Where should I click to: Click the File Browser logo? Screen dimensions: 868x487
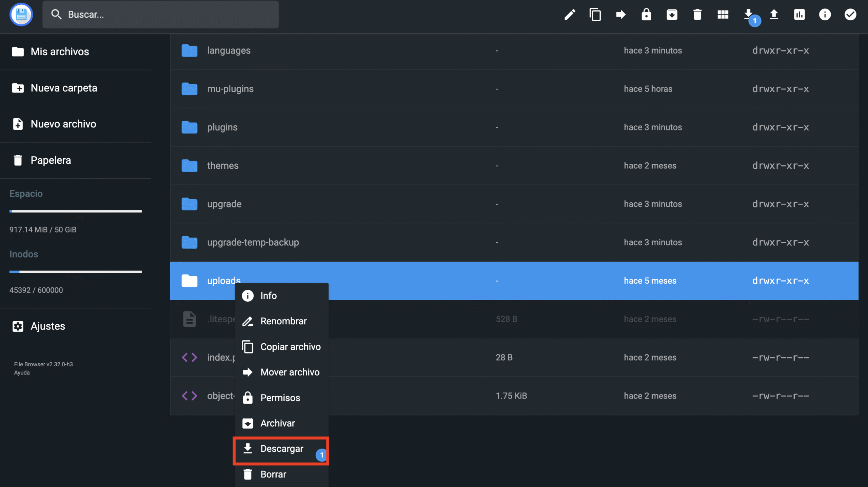(21, 14)
